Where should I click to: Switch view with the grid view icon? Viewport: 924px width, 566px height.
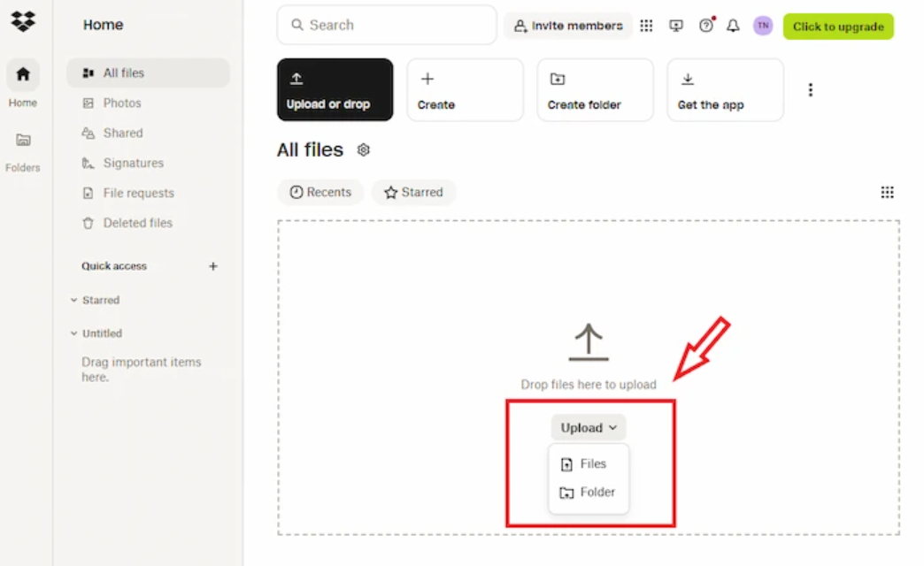pyautogui.click(x=888, y=193)
